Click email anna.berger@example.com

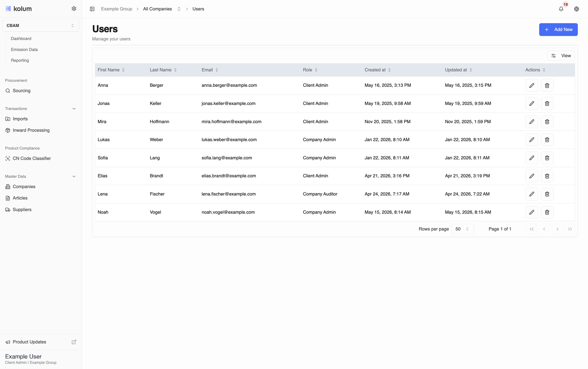(x=229, y=85)
